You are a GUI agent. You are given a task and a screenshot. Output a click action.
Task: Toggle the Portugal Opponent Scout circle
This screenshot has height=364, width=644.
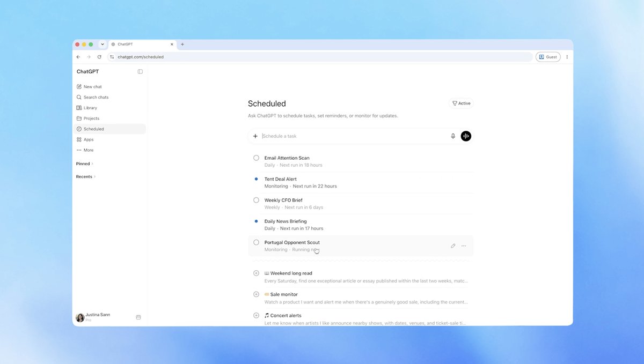point(256,242)
